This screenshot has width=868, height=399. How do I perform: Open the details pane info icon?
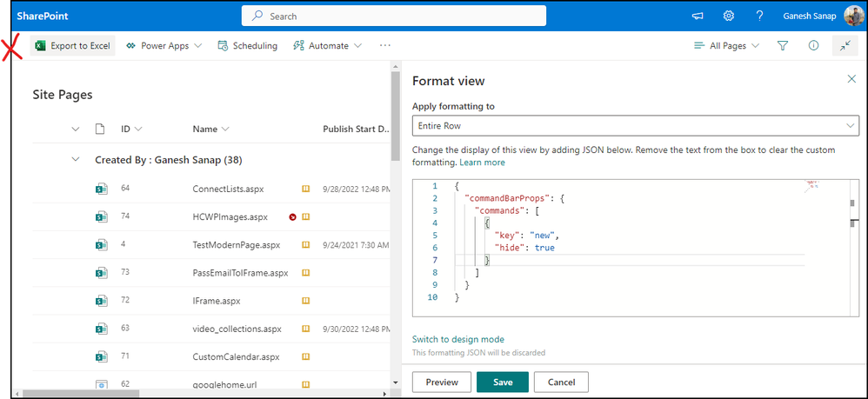click(x=813, y=46)
